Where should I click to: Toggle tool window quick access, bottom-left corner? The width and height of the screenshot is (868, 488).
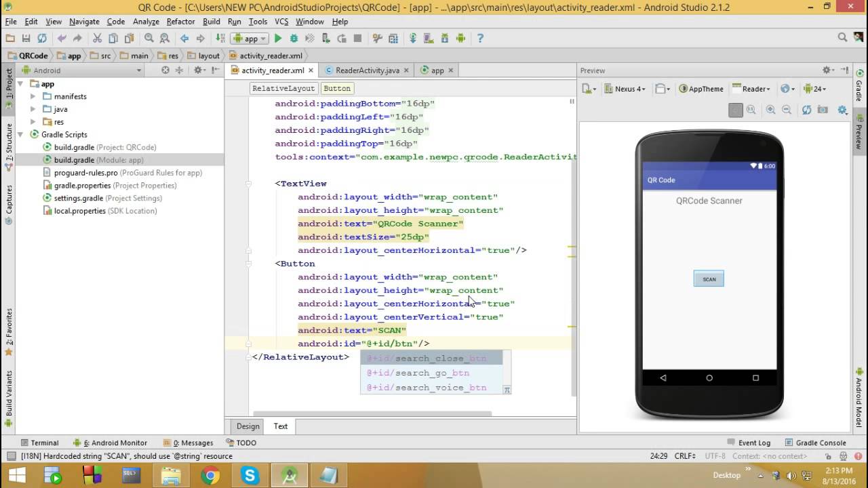[x=10, y=456]
